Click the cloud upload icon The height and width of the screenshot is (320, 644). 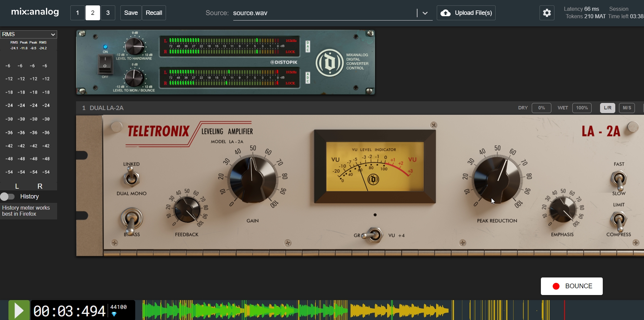[x=446, y=13]
